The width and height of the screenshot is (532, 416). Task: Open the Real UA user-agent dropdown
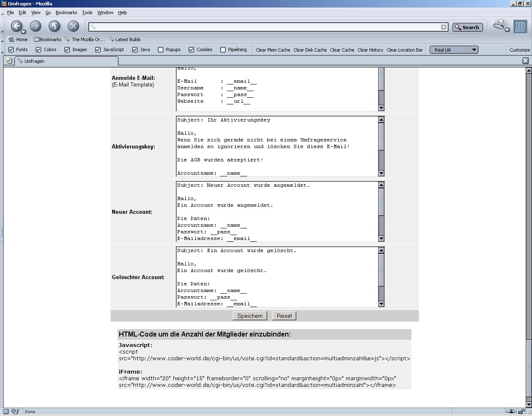(454, 50)
